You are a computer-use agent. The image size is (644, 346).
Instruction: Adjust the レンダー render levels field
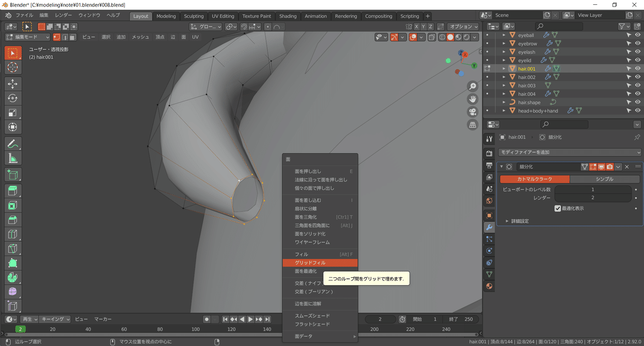point(593,198)
